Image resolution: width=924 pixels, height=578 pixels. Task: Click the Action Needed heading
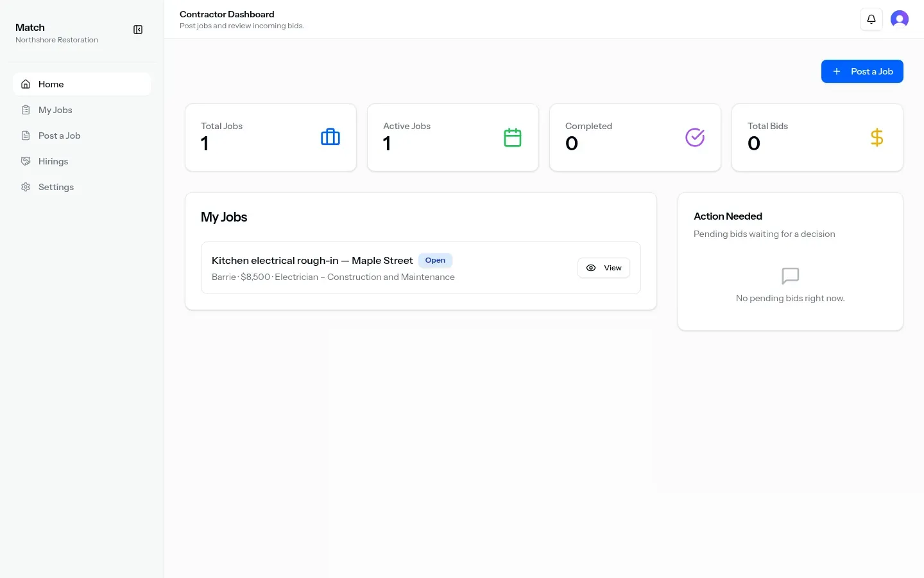(x=728, y=216)
